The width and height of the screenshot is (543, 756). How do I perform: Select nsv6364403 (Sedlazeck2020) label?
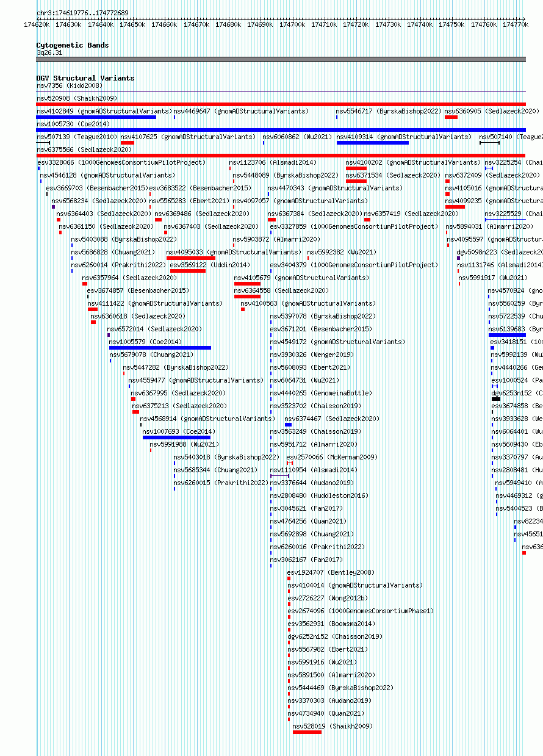(x=104, y=214)
